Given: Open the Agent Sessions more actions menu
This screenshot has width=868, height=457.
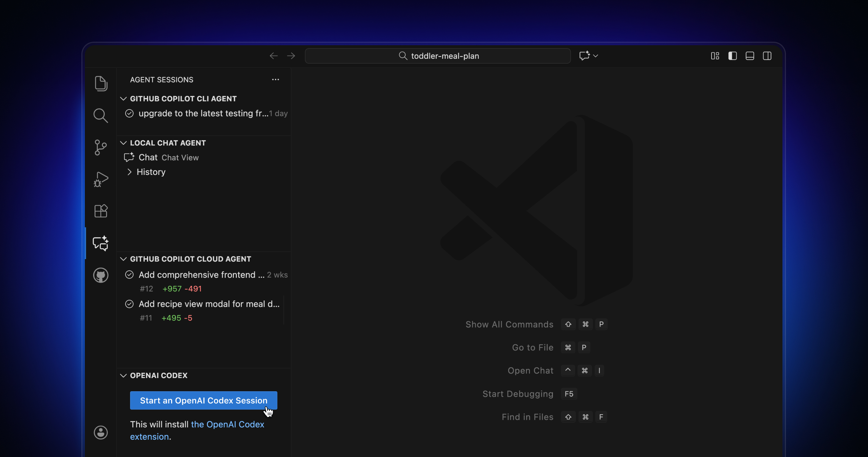Looking at the screenshot, I should pyautogui.click(x=275, y=79).
